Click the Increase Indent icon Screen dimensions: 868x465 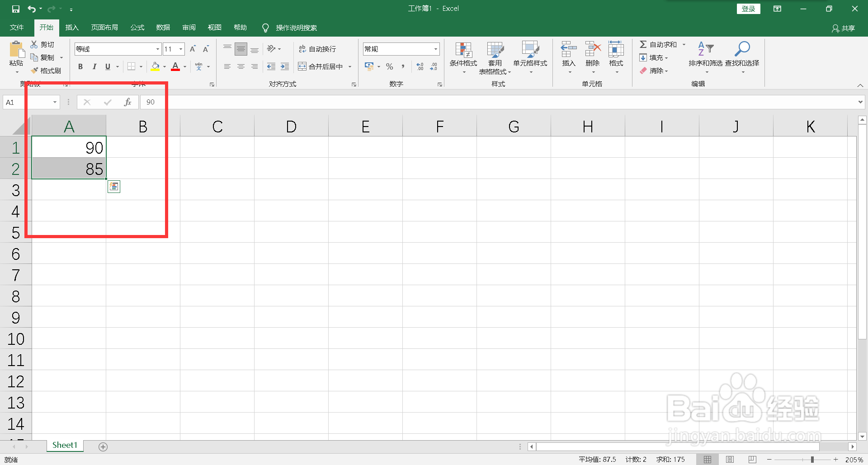click(285, 66)
